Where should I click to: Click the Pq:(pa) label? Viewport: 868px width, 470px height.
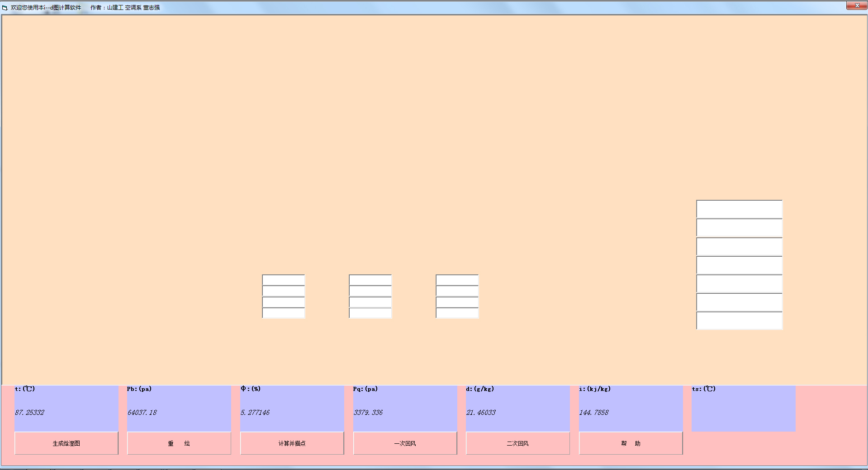pyautogui.click(x=365, y=389)
